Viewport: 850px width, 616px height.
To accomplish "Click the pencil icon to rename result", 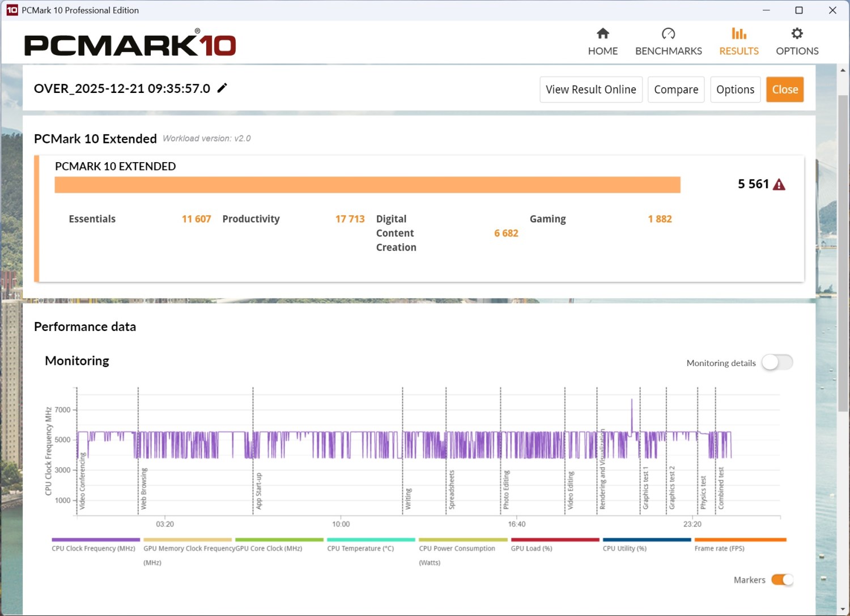I will coord(223,88).
